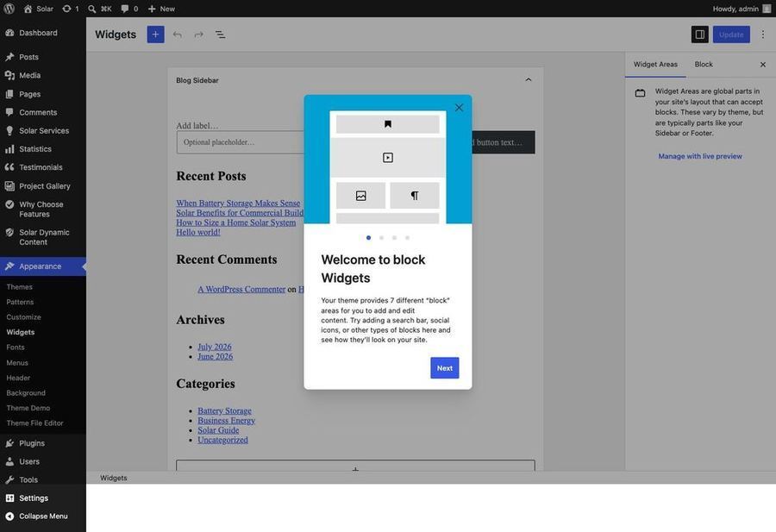
Task: Open Solar Dynamic Content menu item
Action: click(43, 237)
